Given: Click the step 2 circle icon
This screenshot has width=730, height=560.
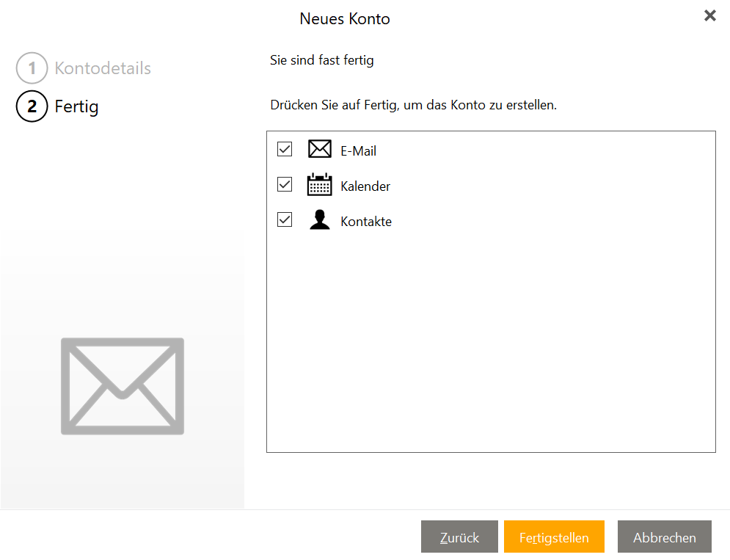Looking at the screenshot, I should (x=31, y=106).
